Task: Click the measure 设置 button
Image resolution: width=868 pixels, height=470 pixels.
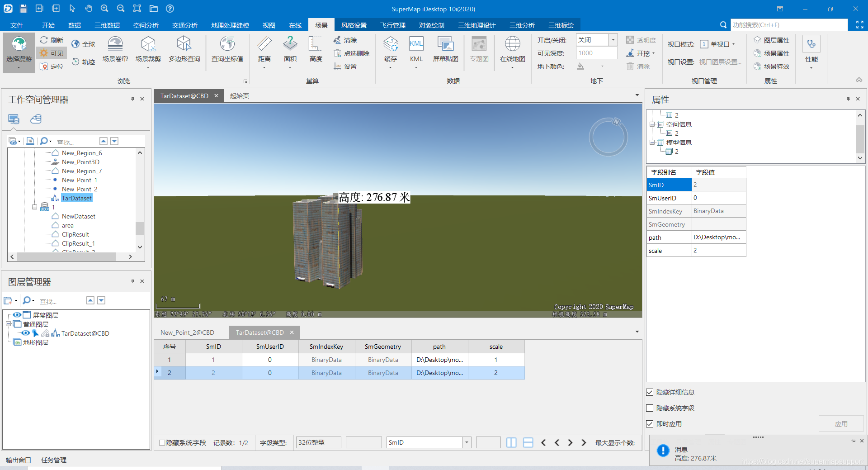Action: [x=345, y=66]
